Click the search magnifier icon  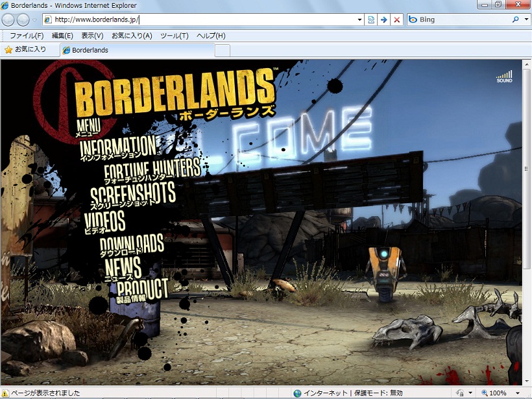click(x=516, y=19)
